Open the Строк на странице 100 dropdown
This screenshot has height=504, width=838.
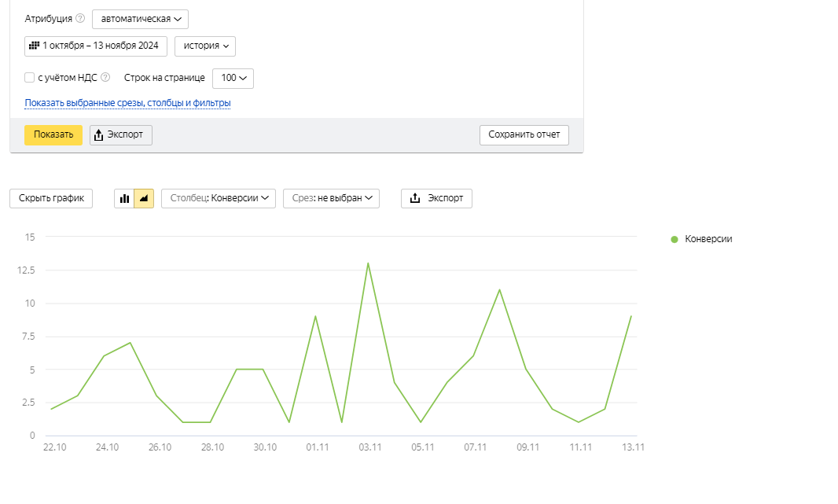233,78
